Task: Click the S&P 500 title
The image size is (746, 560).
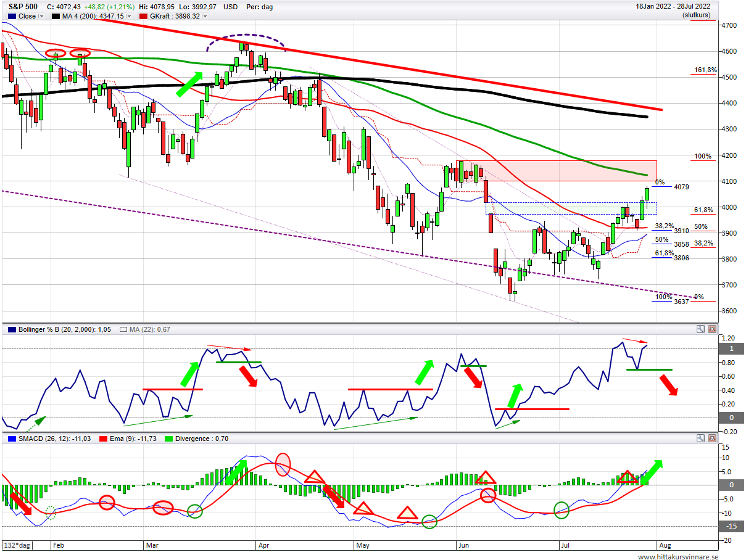Action: coord(22,7)
